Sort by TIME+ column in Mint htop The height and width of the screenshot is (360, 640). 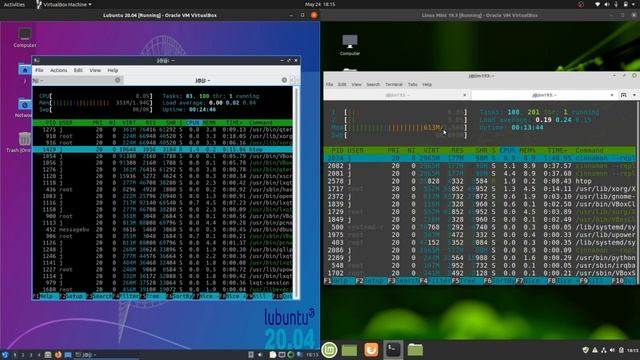click(x=558, y=150)
